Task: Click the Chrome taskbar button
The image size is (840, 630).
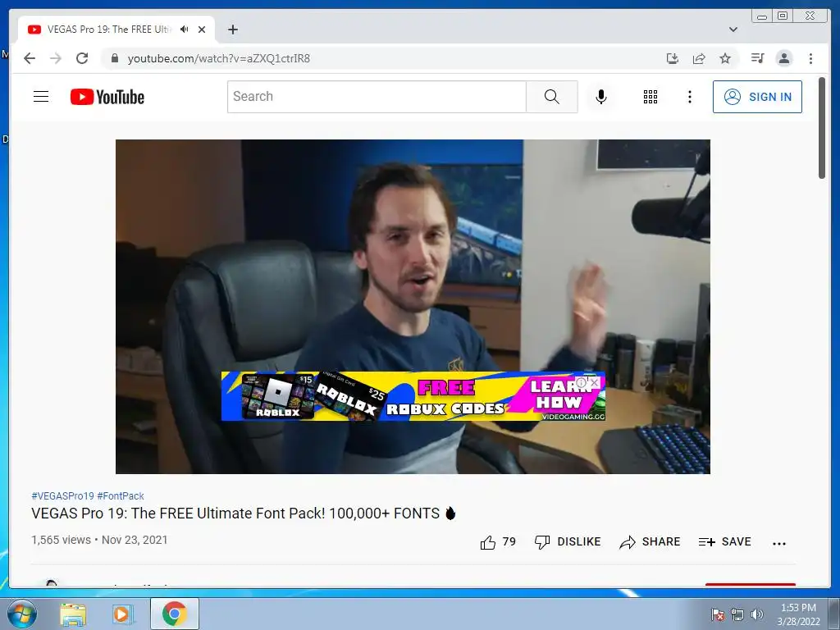Action: point(174,614)
